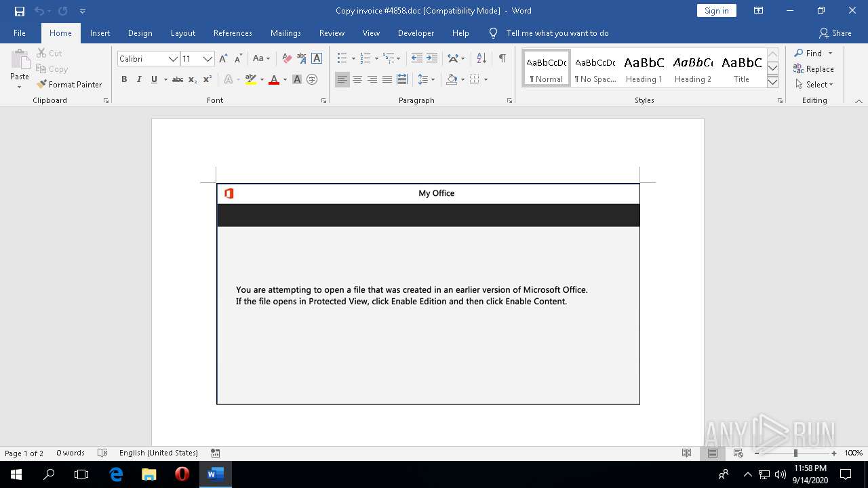Clear all formatting icon

pyautogui.click(x=287, y=59)
